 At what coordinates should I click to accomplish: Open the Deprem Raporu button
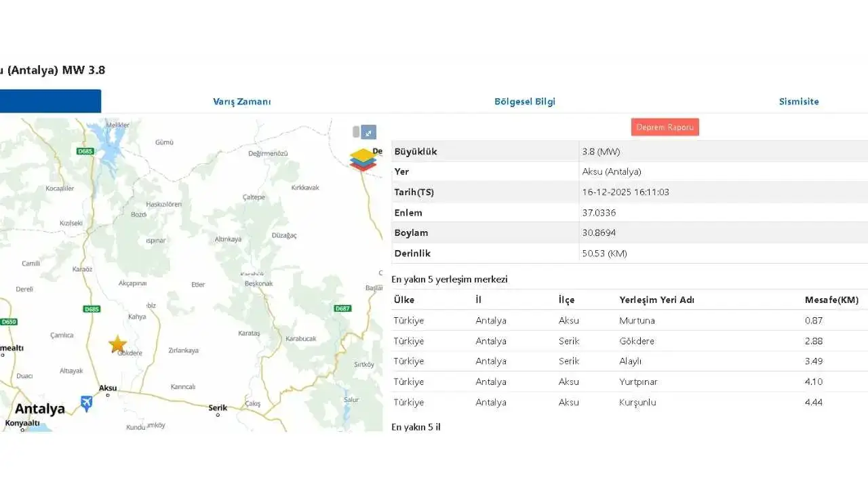(x=665, y=127)
